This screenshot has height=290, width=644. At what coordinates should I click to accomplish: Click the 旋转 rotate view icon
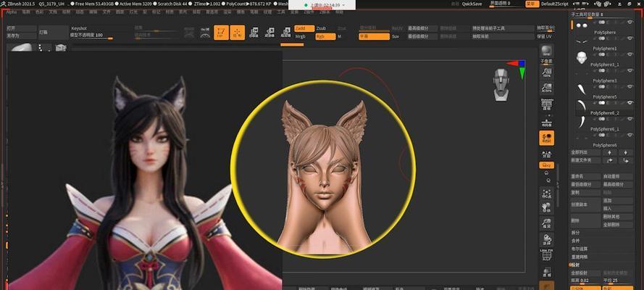(x=546, y=239)
